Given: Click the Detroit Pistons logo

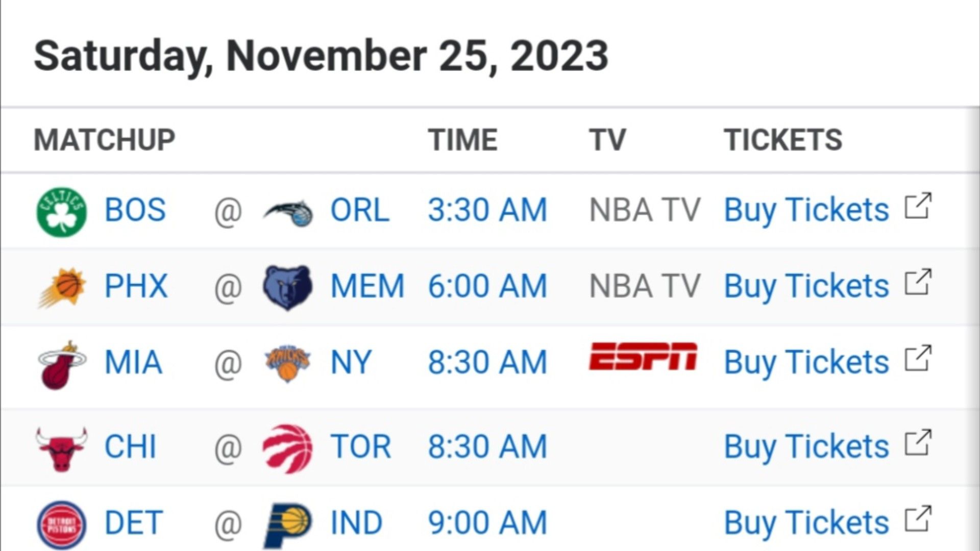Looking at the screenshot, I should click(x=62, y=524).
